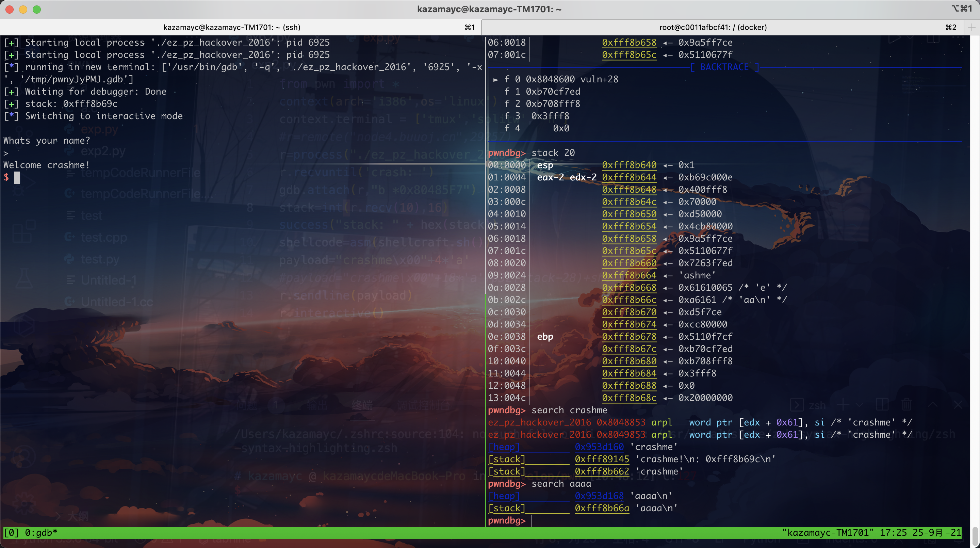Click stack address 0xfff8b684
Viewport: 980px width, 548px height.
pyautogui.click(x=629, y=373)
